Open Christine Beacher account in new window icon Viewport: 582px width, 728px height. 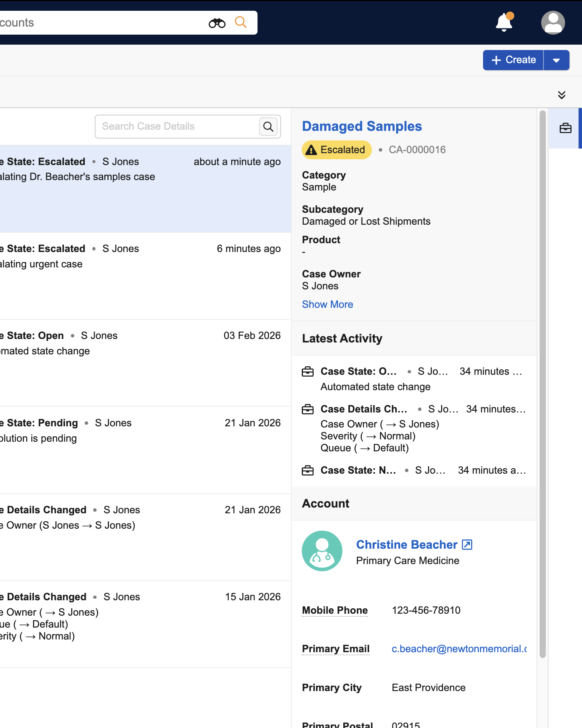467,544
